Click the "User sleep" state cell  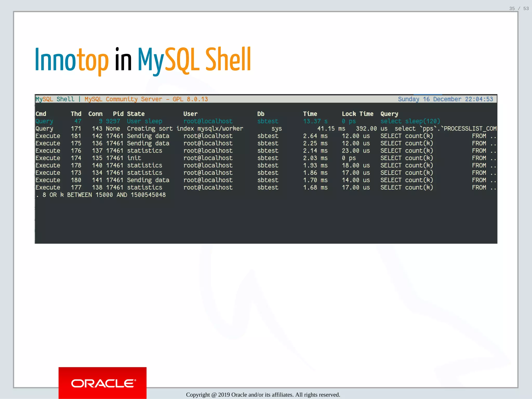pyautogui.click(x=144, y=121)
